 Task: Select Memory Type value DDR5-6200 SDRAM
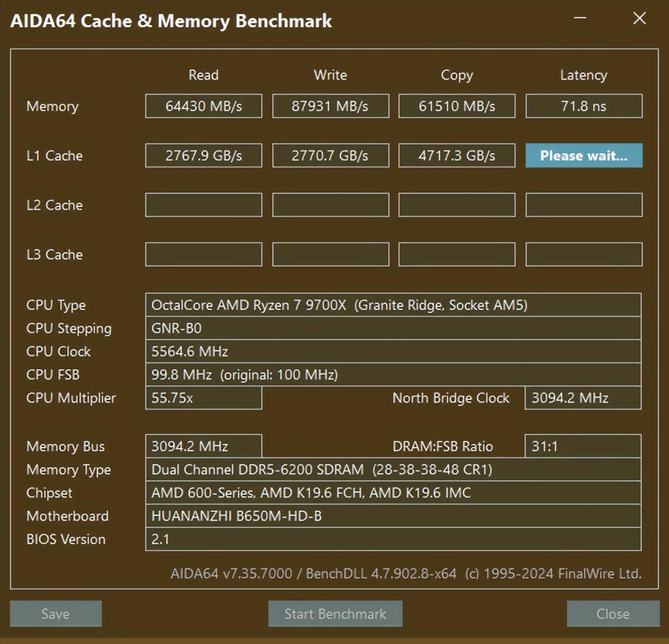[393, 470]
